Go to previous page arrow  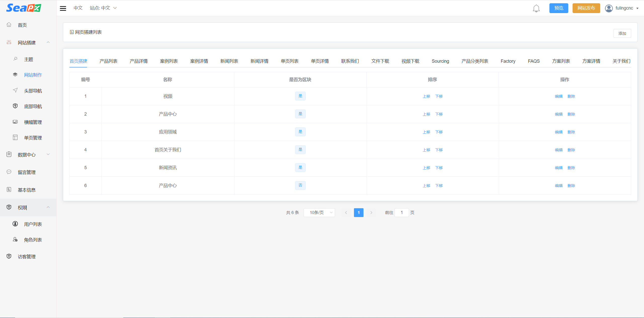(x=346, y=213)
